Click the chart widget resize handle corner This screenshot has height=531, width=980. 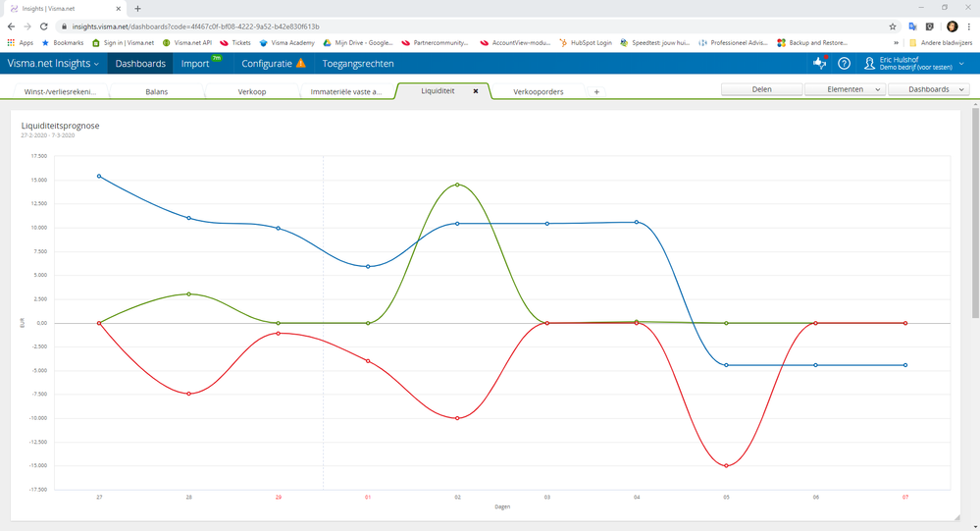[956, 517]
